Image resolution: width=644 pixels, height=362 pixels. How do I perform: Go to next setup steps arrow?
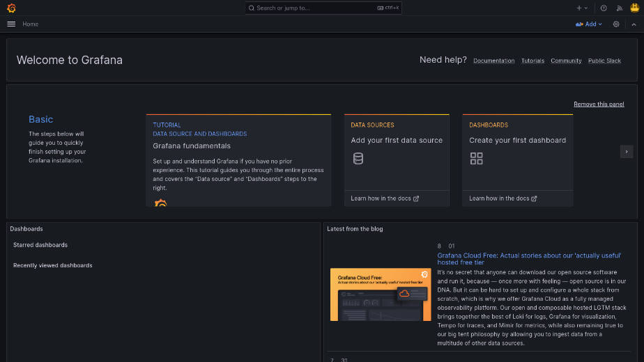627,152
